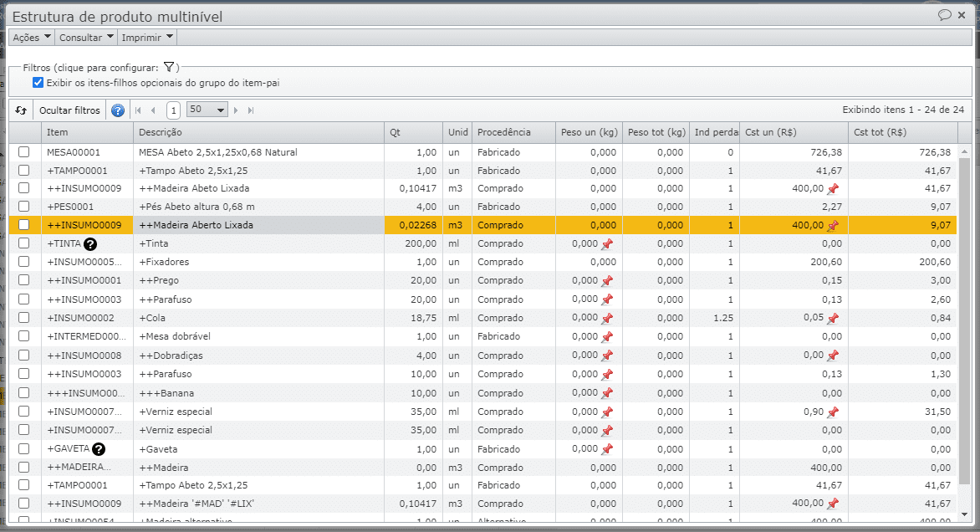Open the Consultar dropdown menu
The height and width of the screenshot is (532, 980).
(86, 38)
